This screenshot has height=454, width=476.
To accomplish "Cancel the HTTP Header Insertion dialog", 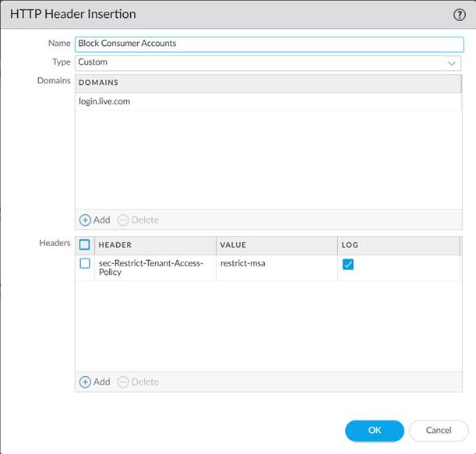I will (x=439, y=431).
